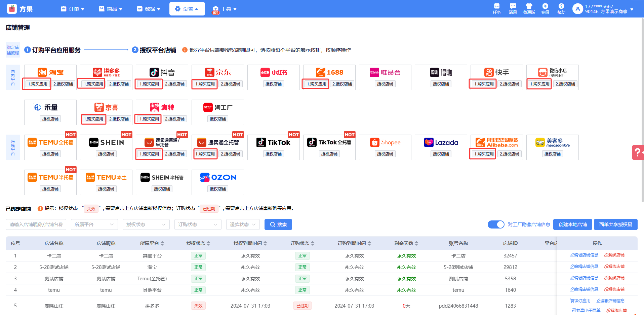Click the red floating question mark icon
This screenshot has width=644, height=315.
(x=637, y=152)
